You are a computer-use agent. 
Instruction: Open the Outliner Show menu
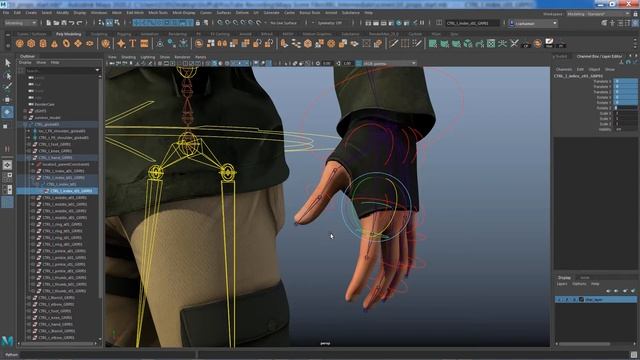coord(41,62)
